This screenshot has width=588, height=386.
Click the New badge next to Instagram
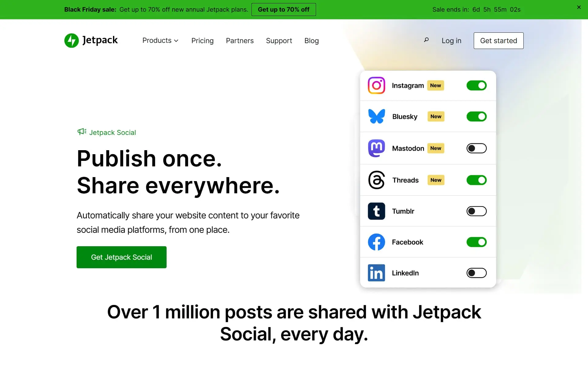click(435, 85)
